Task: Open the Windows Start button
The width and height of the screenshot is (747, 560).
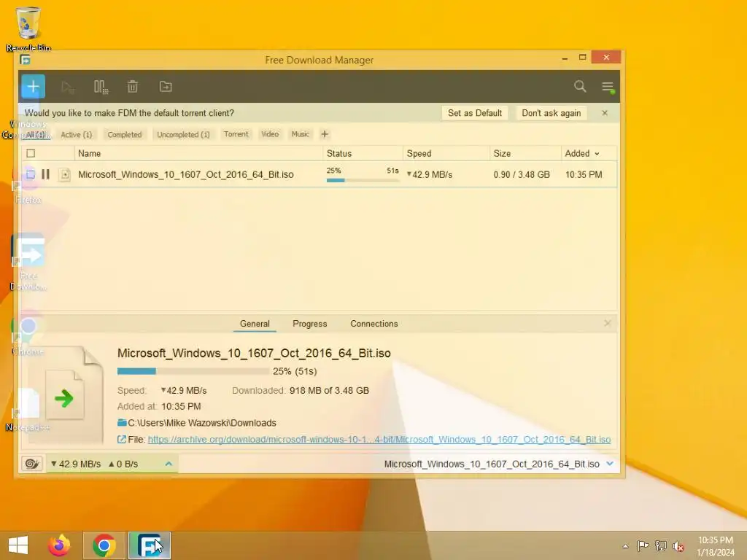Action: (18, 545)
